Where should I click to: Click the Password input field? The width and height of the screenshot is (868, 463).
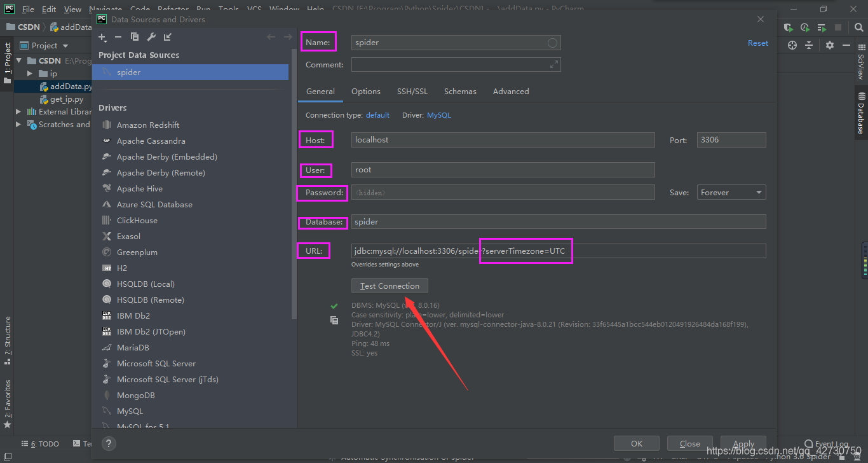point(503,192)
